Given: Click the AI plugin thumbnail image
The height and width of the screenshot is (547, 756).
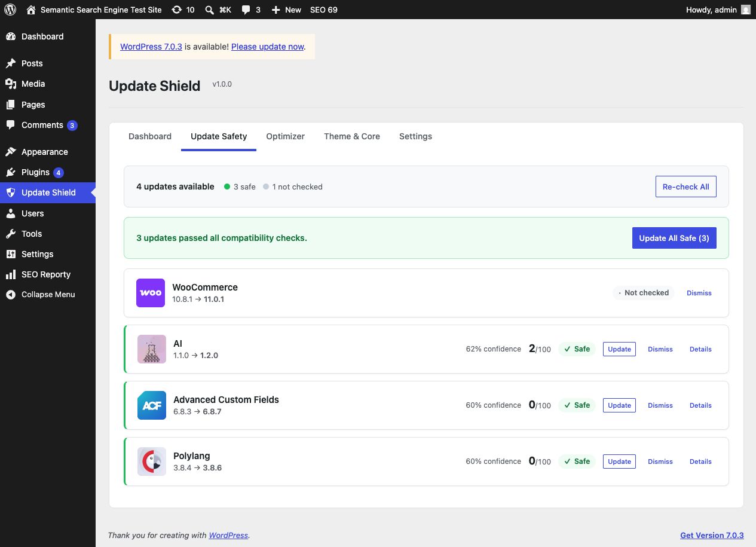Looking at the screenshot, I should point(152,349).
